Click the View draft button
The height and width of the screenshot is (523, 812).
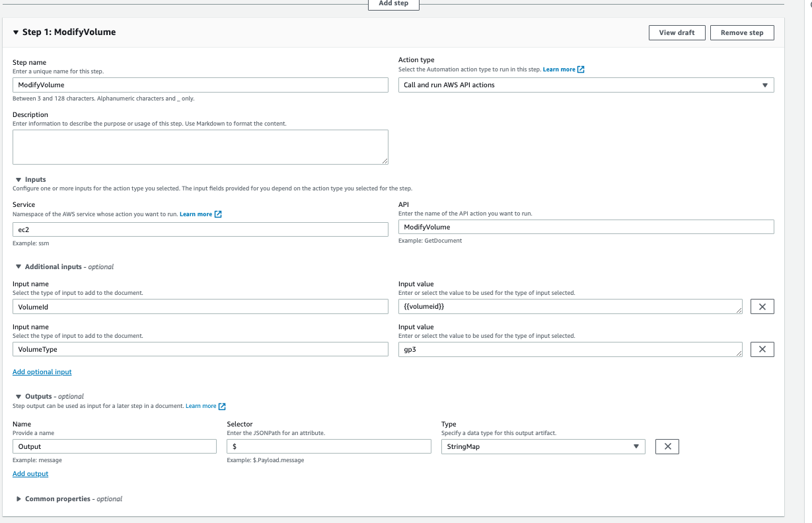pos(677,32)
